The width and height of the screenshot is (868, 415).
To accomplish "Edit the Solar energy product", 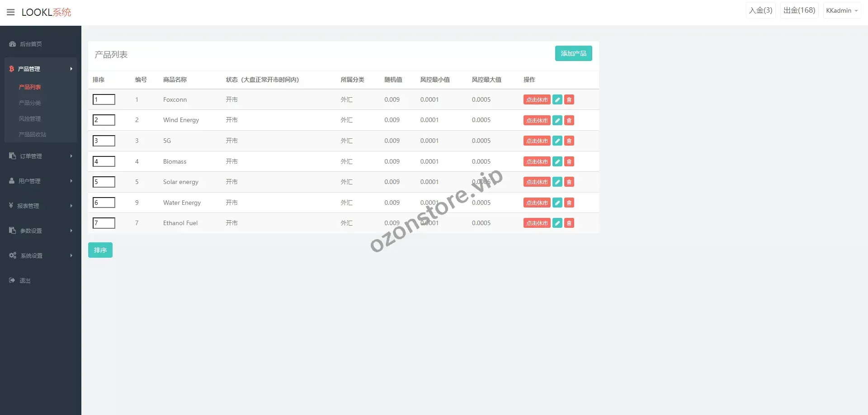I will pos(557,182).
